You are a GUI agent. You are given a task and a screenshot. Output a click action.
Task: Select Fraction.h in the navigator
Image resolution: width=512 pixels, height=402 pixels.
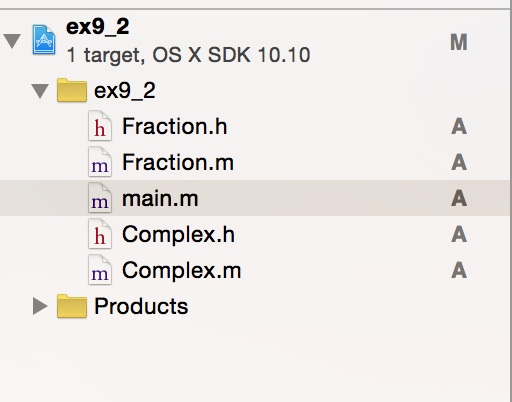pyautogui.click(x=175, y=126)
